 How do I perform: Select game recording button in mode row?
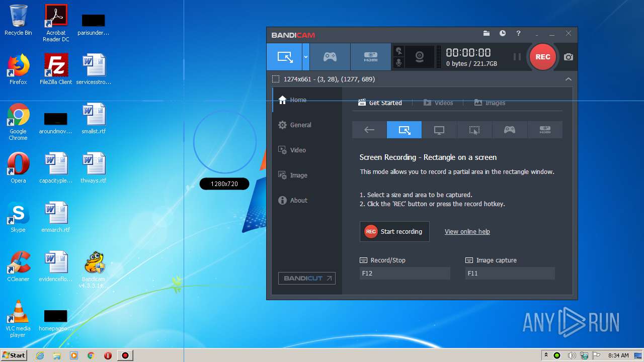510,130
